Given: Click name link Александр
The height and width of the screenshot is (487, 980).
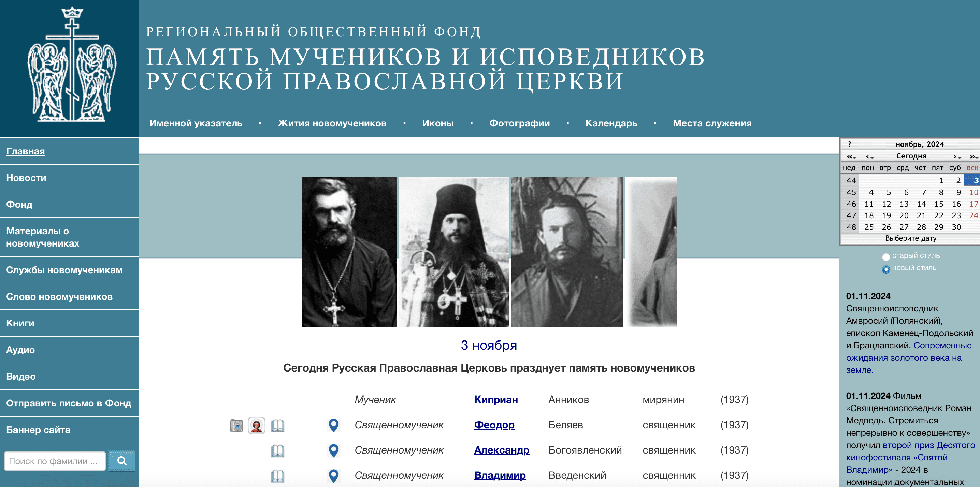Looking at the screenshot, I should coord(501,450).
